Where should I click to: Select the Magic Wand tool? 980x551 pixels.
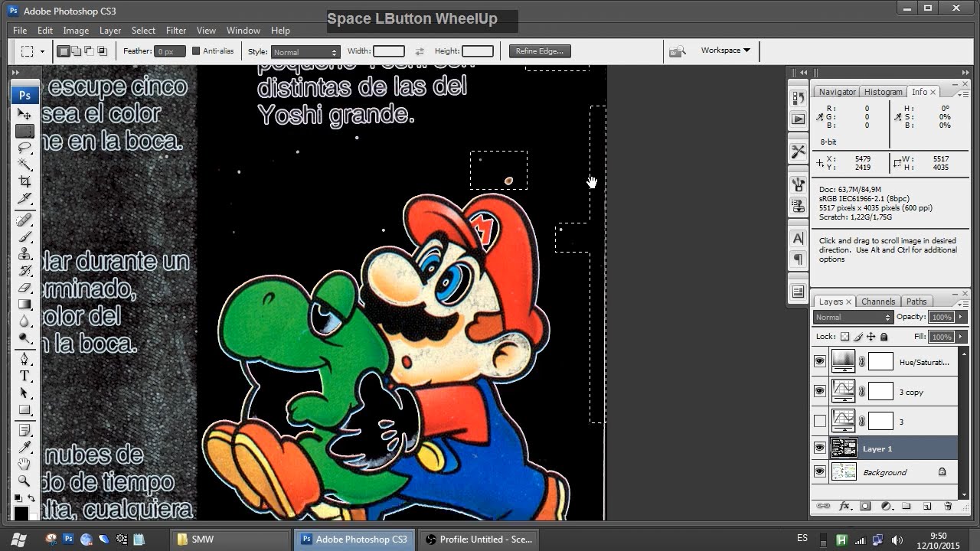(24, 165)
